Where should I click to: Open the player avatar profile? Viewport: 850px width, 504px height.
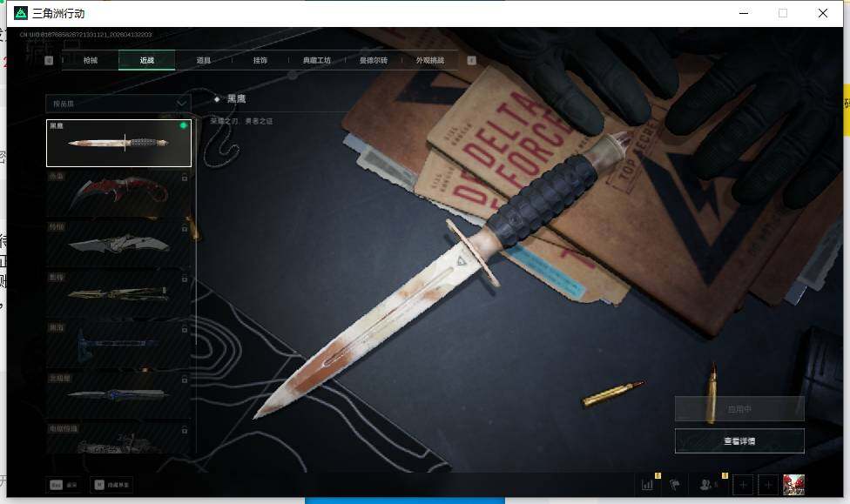[x=793, y=485]
